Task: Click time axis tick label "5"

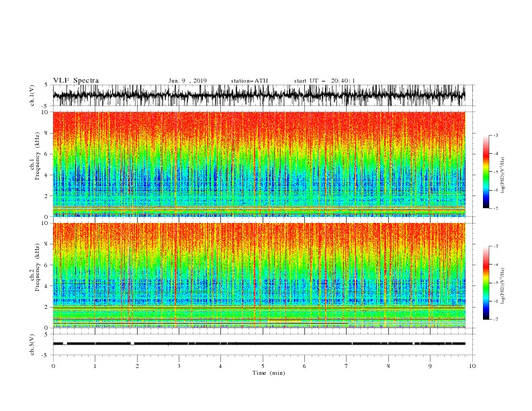Action: [x=263, y=366]
